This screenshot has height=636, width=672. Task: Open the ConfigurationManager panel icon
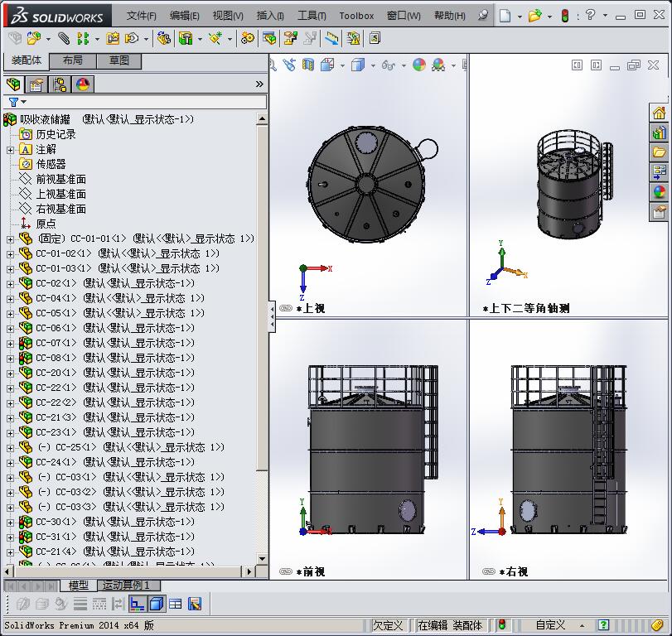point(58,84)
